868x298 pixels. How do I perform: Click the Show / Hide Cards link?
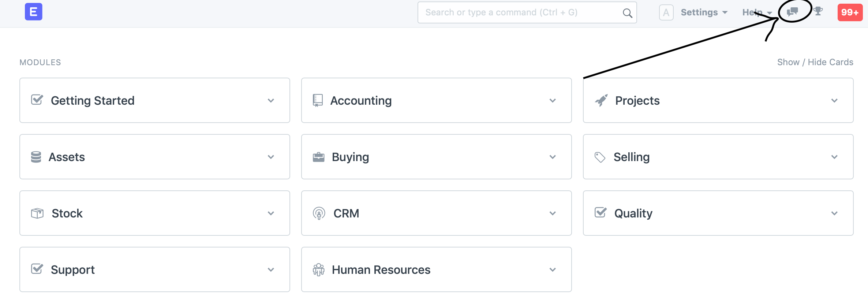pos(815,62)
